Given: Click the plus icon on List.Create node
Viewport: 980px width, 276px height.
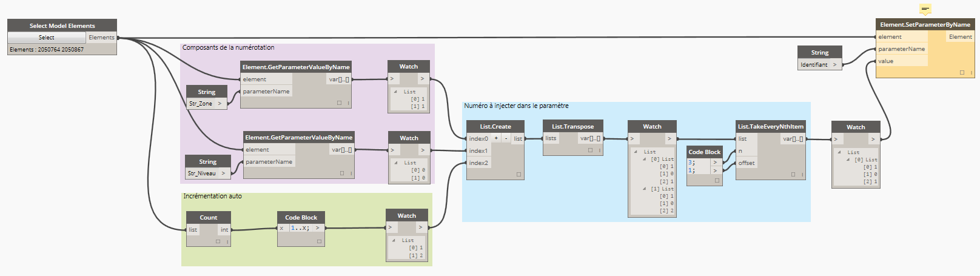Looking at the screenshot, I should click(496, 138).
